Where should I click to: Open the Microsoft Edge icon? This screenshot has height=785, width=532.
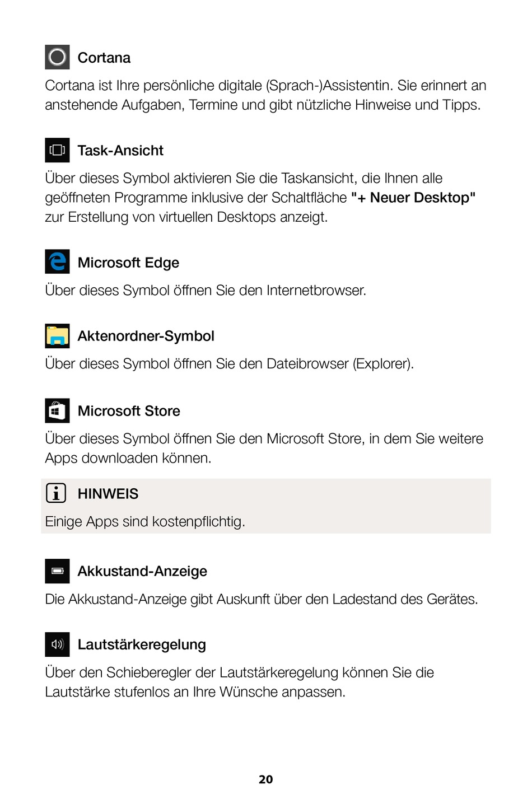pos(57,261)
